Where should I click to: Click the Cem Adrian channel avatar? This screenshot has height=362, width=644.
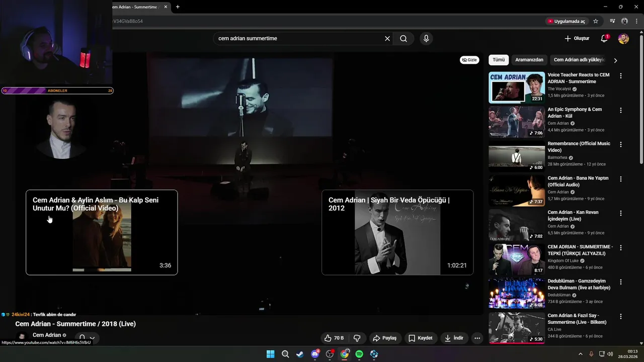pos(22,337)
